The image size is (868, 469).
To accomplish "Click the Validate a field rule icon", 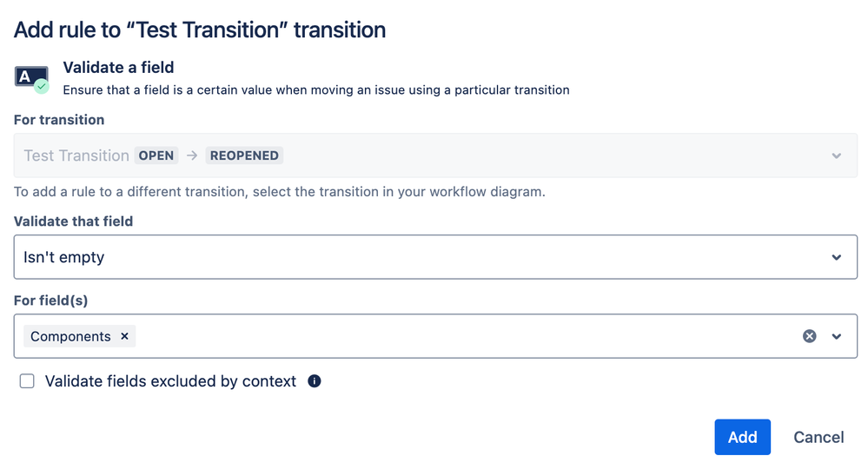I will [31, 79].
